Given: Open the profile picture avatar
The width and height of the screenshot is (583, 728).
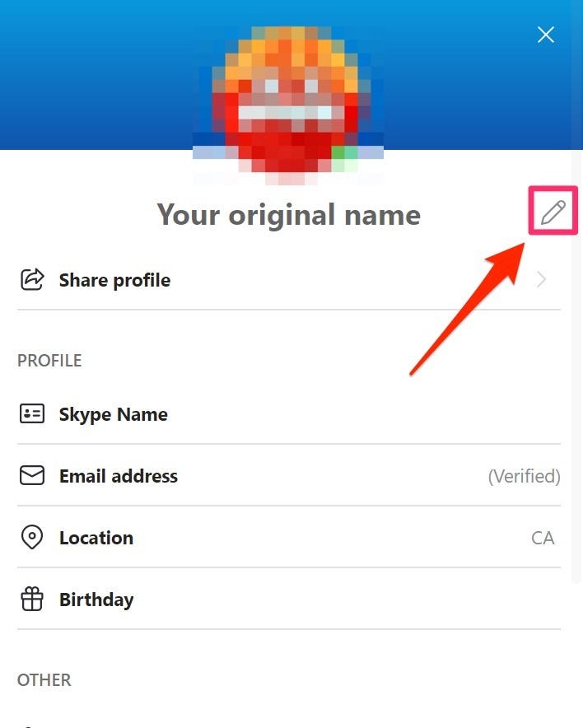Looking at the screenshot, I should click(x=288, y=99).
